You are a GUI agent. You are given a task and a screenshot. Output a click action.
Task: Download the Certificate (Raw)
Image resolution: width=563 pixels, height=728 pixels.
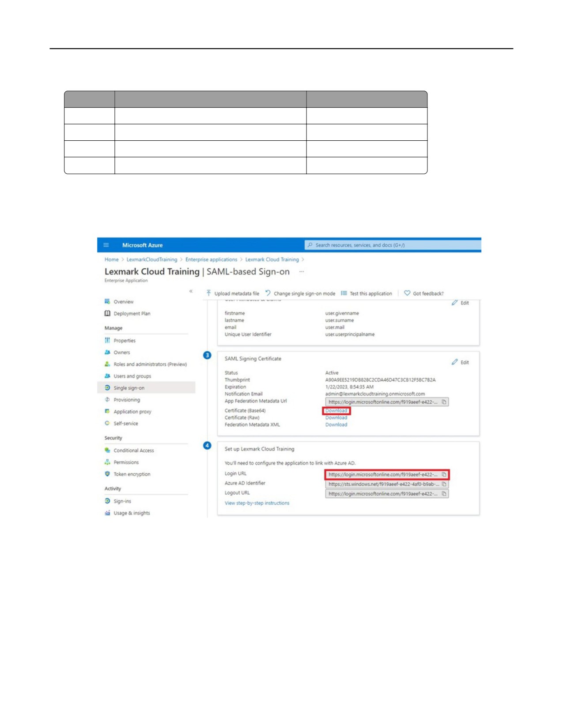(x=336, y=418)
